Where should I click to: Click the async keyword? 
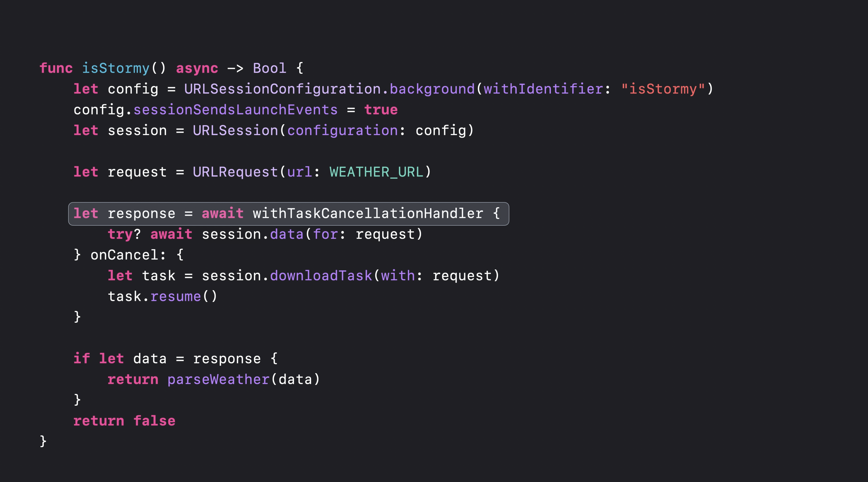(197, 68)
